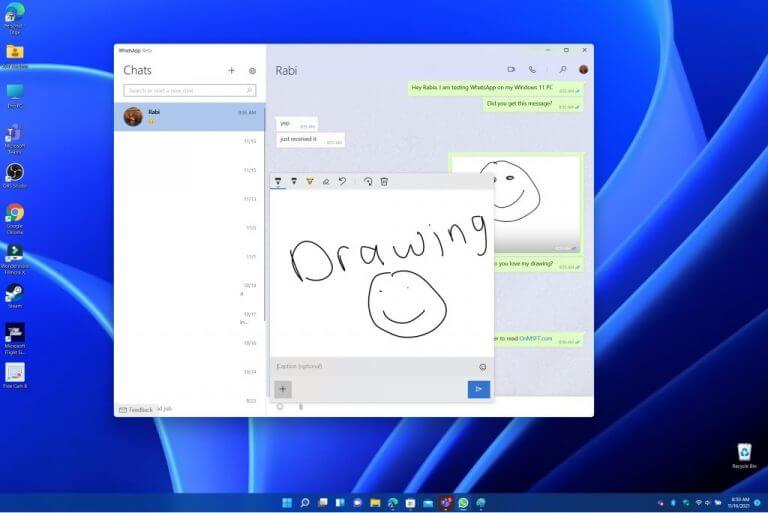Open WhatsApp settings gear

point(252,71)
